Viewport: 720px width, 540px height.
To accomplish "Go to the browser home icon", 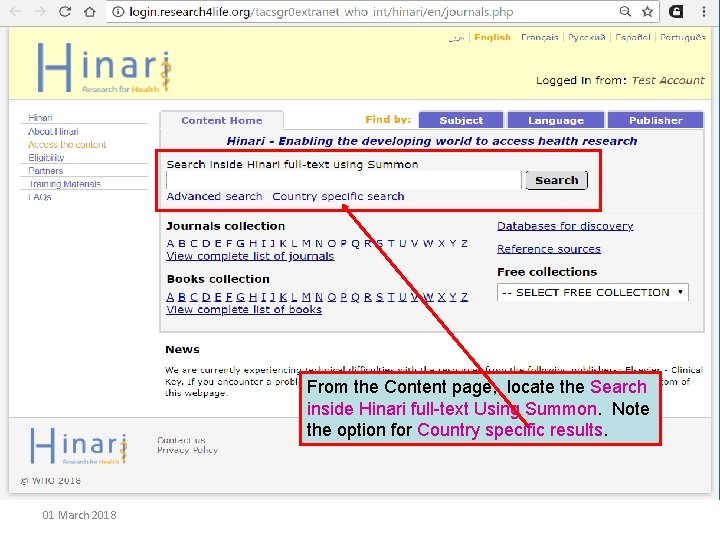I will click(x=90, y=11).
